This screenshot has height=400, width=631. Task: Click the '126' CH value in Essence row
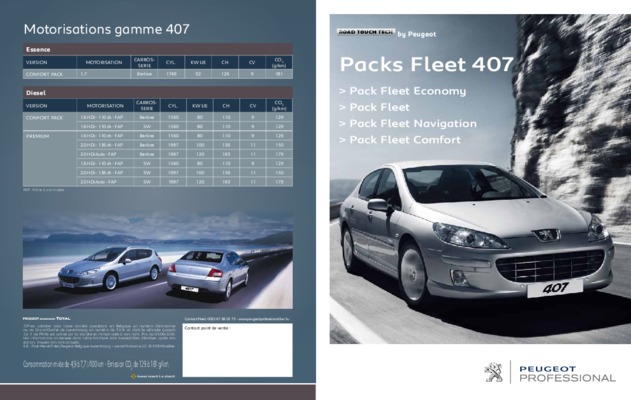coord(225,74)
